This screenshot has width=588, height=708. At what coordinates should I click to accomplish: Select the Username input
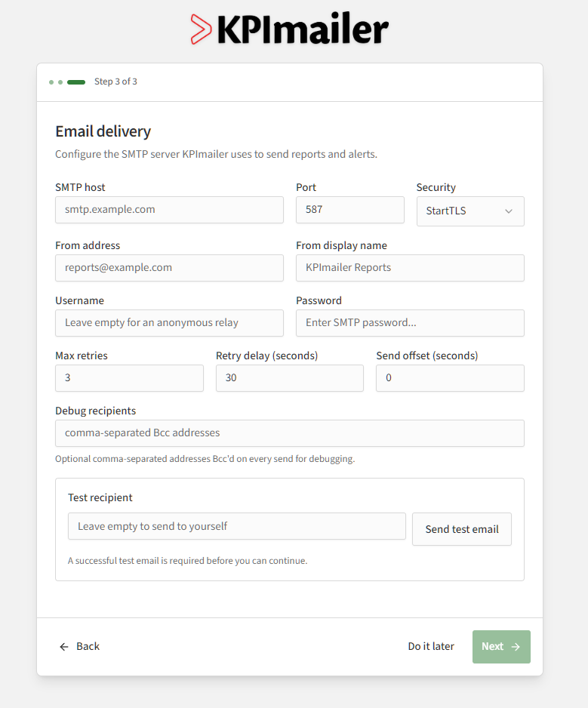(169, 323)
